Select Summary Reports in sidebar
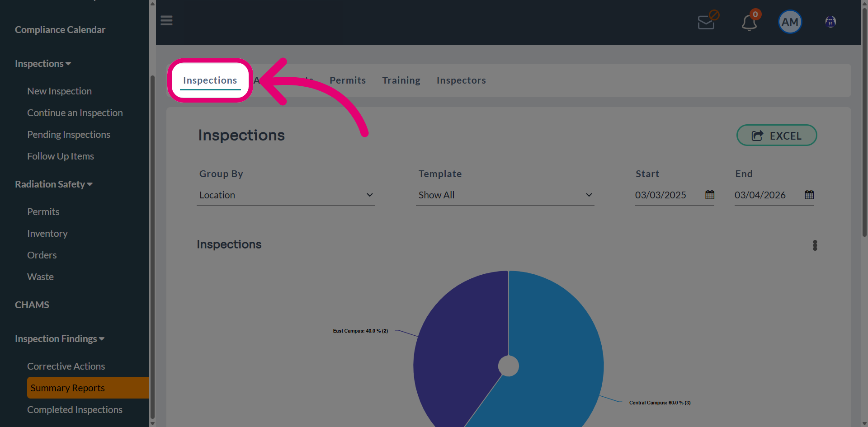This screenshot has height=427, width=868. [x=88, y=388]
